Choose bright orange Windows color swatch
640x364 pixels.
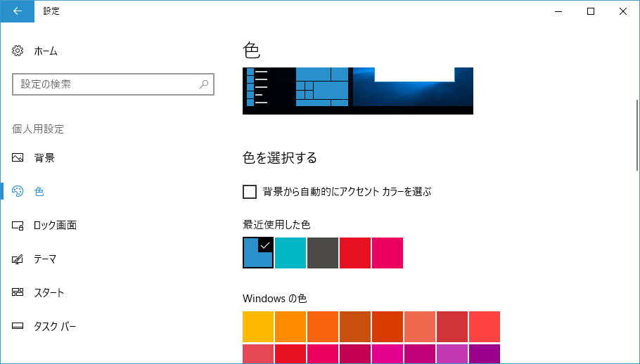[x=290, y=327]
